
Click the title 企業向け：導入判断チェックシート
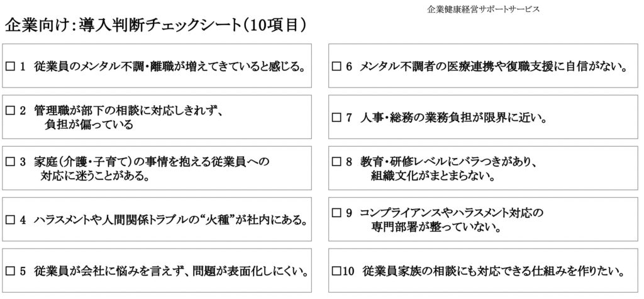pyautogui.click(x=155, y=25)
